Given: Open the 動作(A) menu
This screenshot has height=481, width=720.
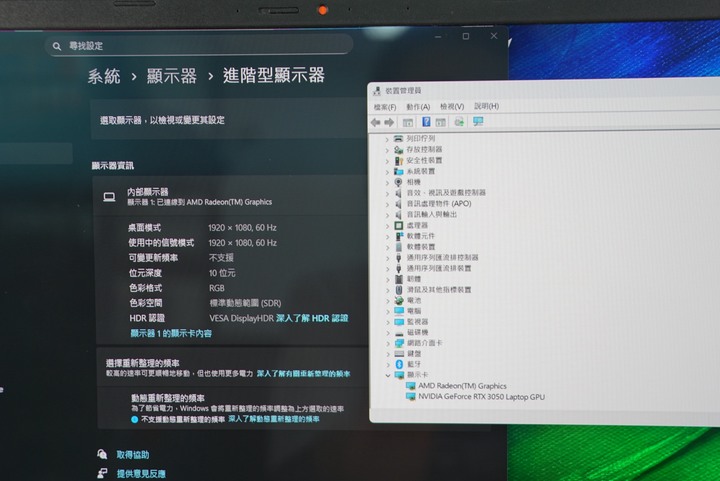Looking at the screenshot, I should [418, 107].
